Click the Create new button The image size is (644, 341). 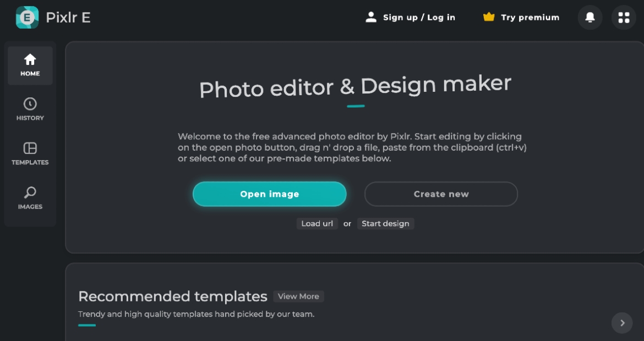(440, 194)
